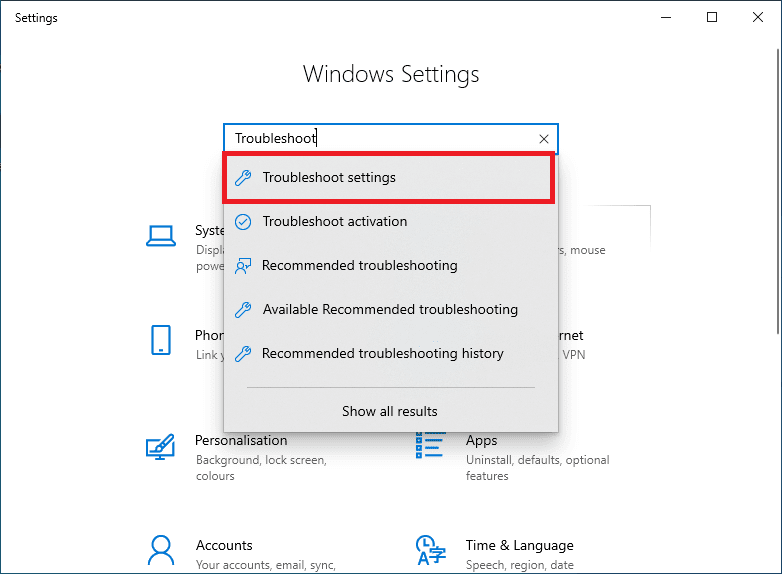Open System category laptop icon
The image size is (782, 574).
(161, 236)
